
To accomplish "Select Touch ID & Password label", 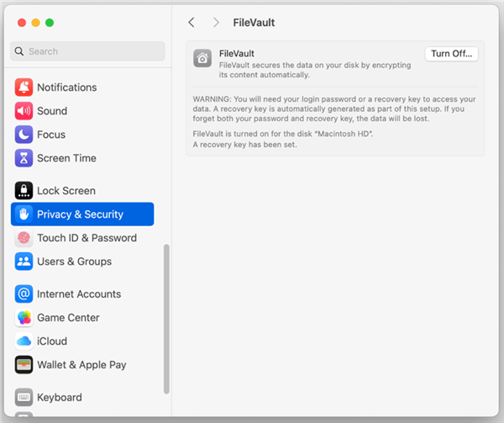I will pyautogui.click(x=87, y=238).
